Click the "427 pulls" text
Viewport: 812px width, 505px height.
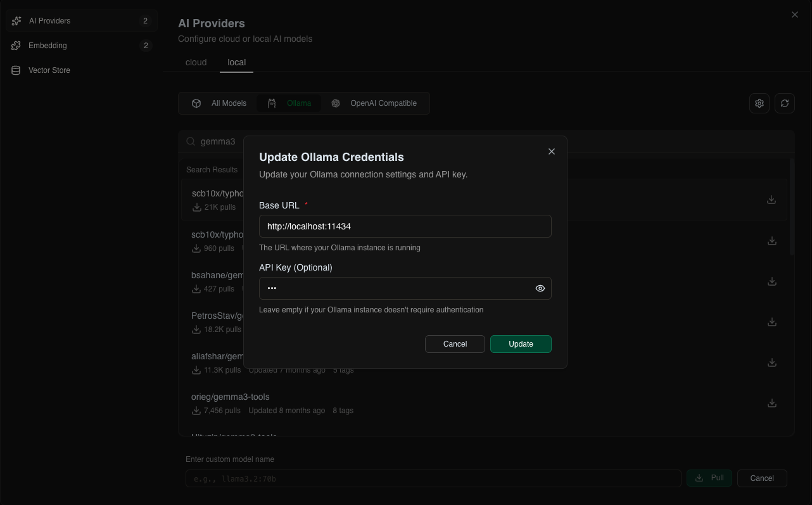pos(219,289)
